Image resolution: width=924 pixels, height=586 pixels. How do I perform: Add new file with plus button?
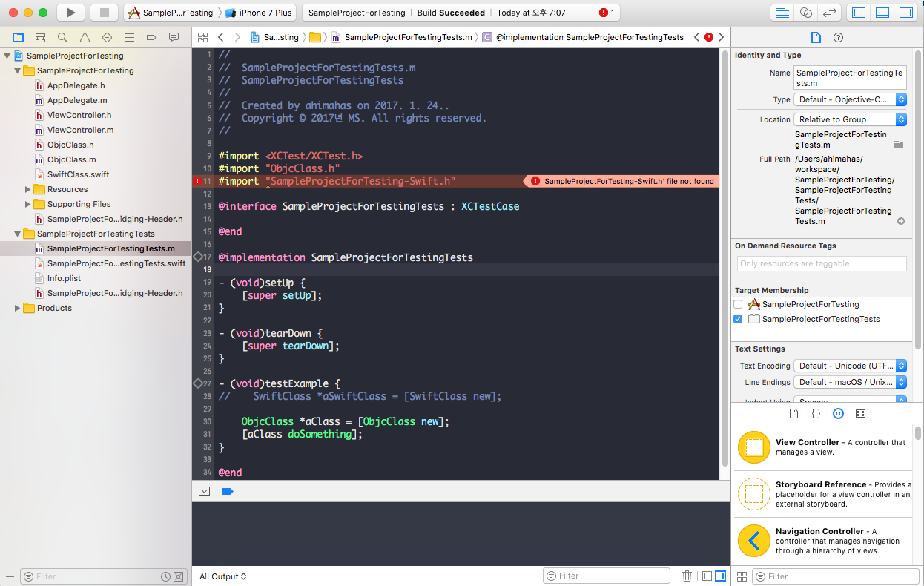[10, 576]
